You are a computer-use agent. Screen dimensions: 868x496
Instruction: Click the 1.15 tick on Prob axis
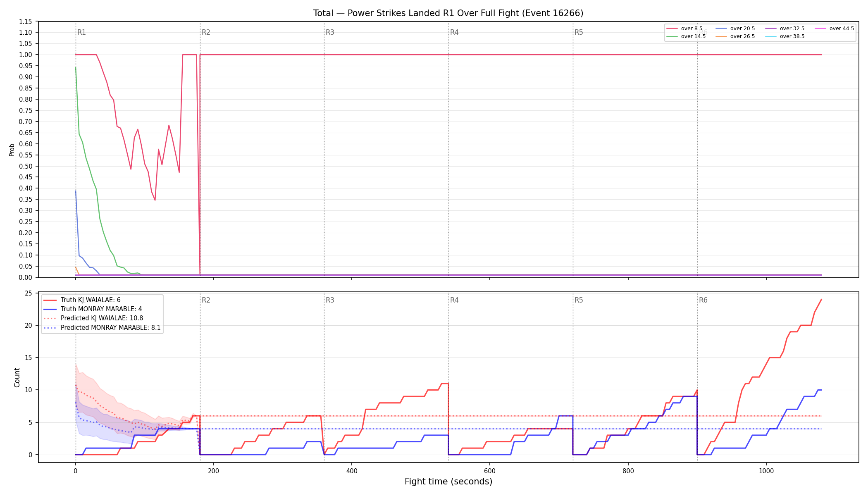coord(26,21)
